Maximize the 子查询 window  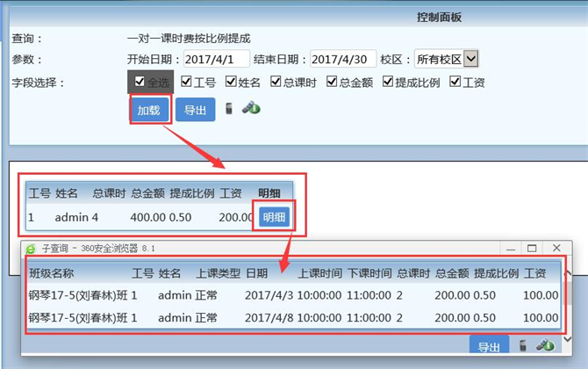click(x=532, y=249)
